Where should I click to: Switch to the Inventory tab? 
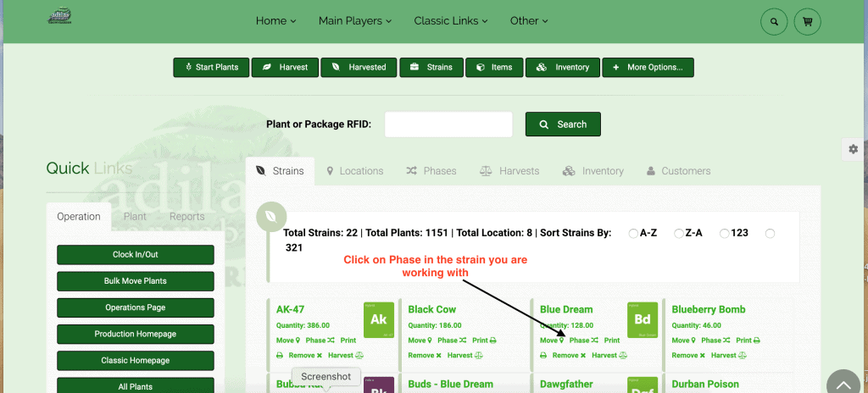click(593, 171)
